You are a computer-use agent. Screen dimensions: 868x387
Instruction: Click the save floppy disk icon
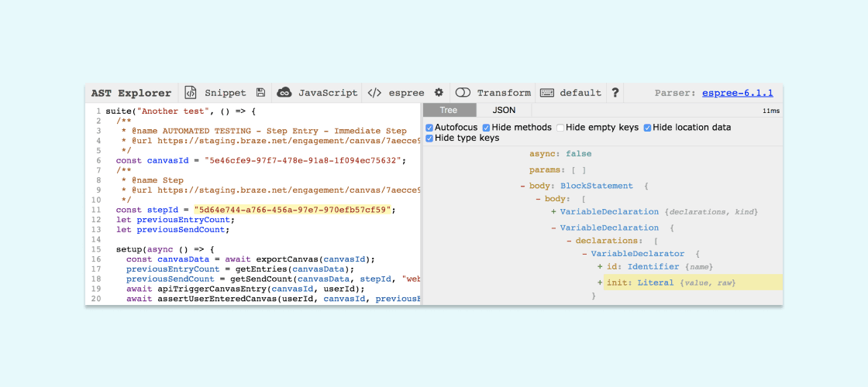260,93
